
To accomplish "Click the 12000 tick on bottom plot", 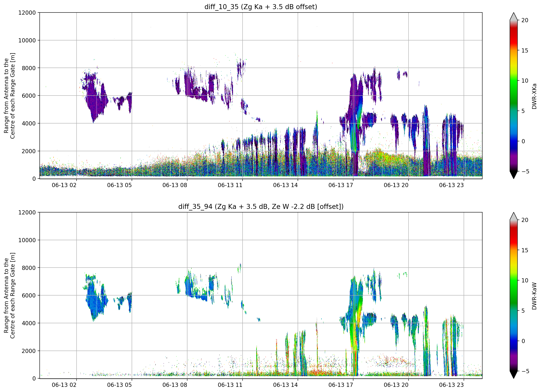I will pos(27,212).
